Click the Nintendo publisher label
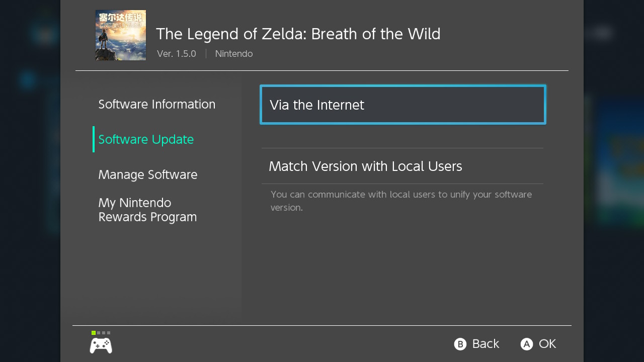The height and width of the screenshot is (362, 644). [233, 54]
